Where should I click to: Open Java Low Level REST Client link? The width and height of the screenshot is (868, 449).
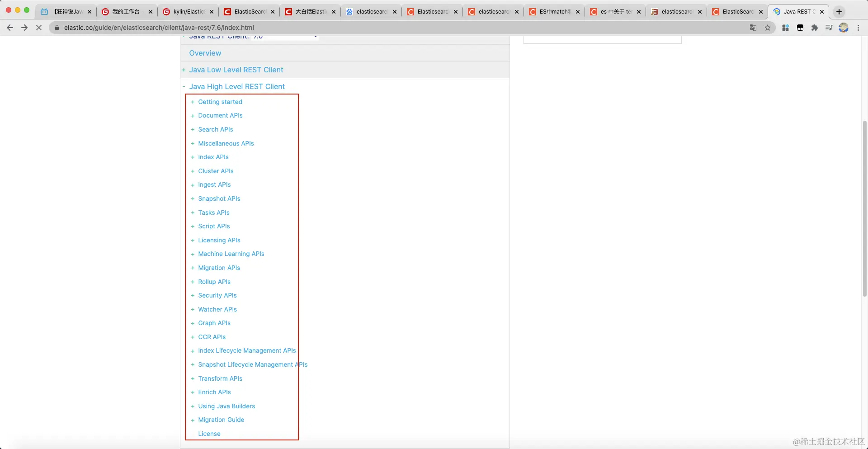[x=236, y=70]
